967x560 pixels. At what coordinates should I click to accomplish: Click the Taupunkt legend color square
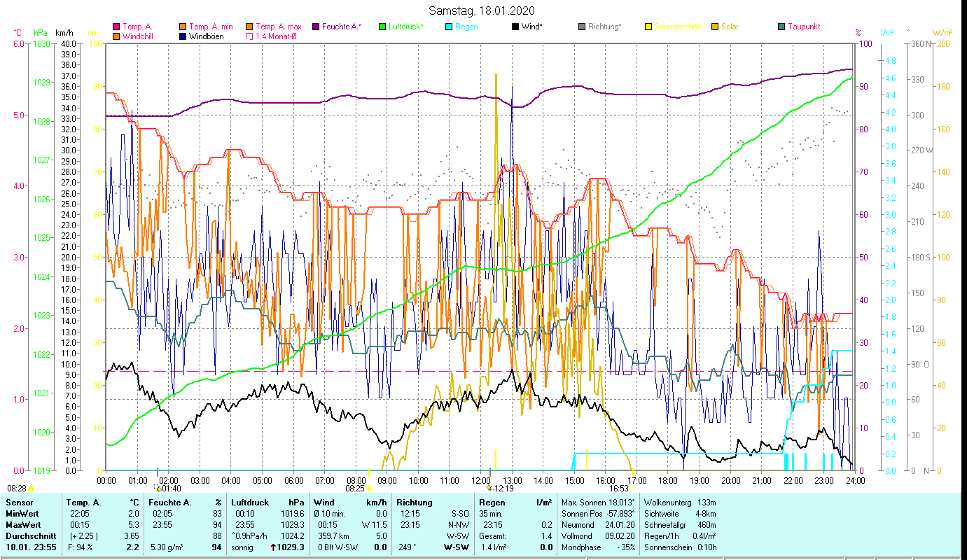tap(781, 27)
